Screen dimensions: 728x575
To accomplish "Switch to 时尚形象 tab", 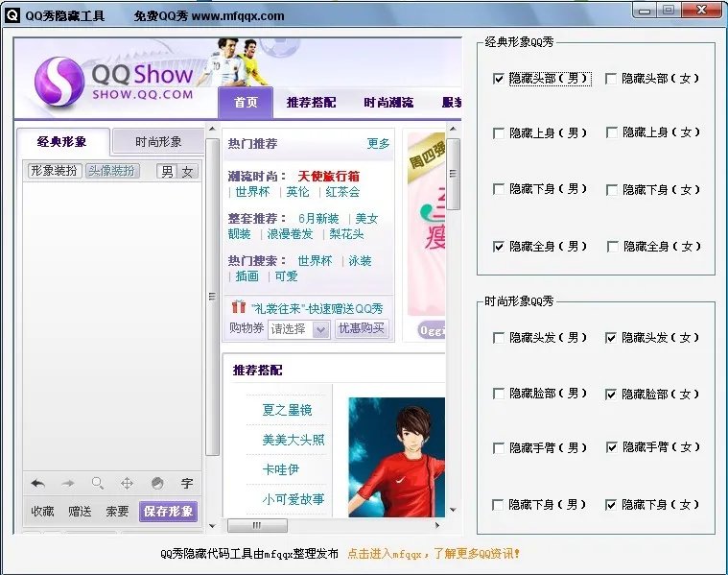I will (x=158, y=142).
